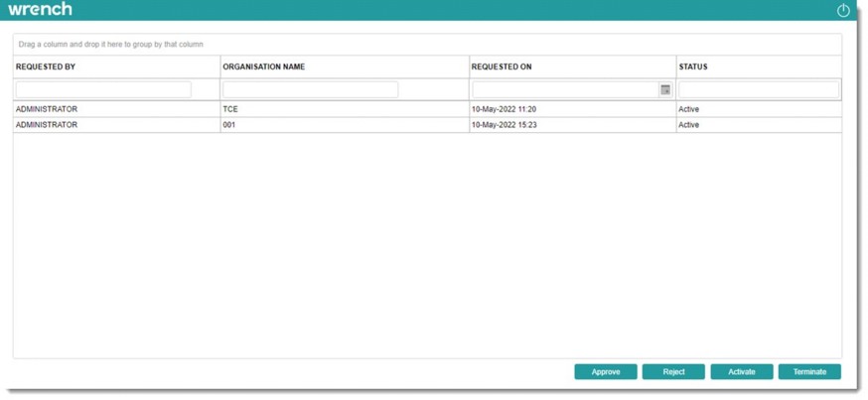868x400 pixels.
Task: Select the TCE organisation row
Action: coord(230,109)
